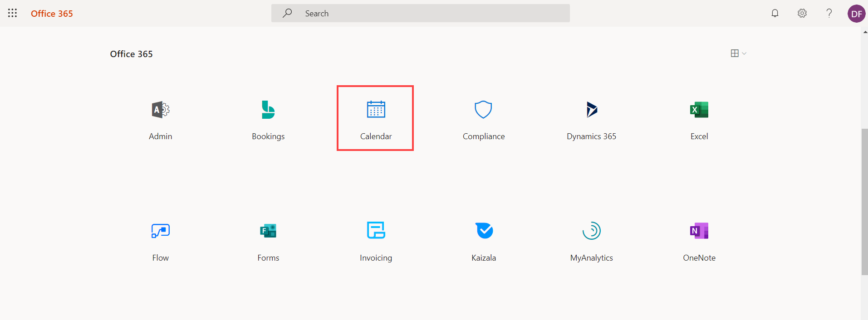Open the Admin app icon
868x320 pixels.
tap(161, 110)
